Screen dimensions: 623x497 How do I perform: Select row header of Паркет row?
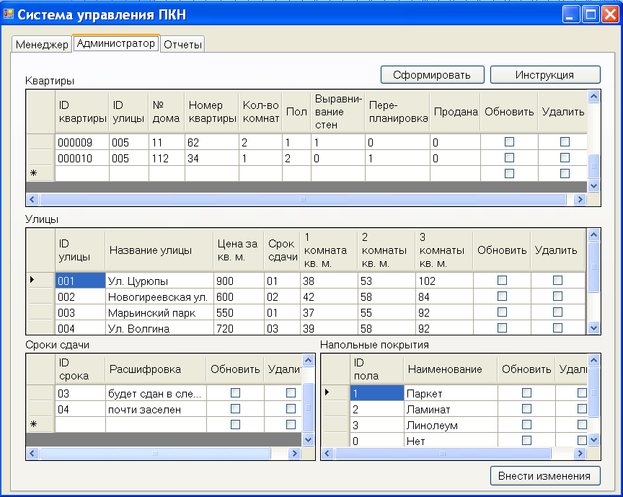point(335,393)
